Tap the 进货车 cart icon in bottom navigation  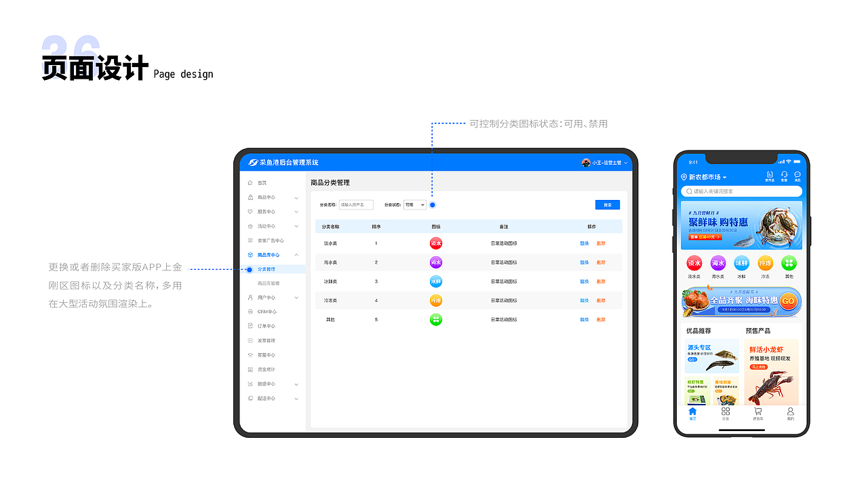tap(758, 411)
